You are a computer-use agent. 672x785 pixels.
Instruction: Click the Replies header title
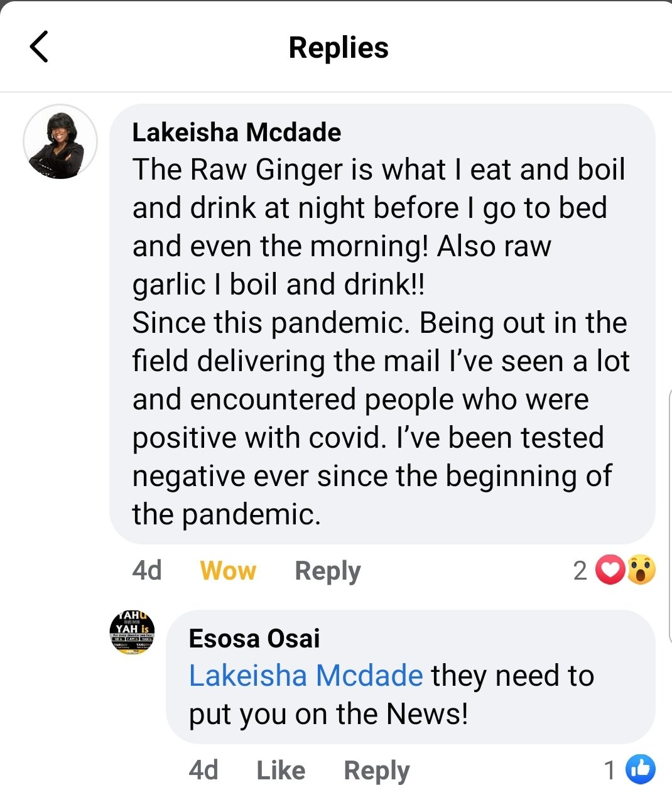tap(339, 48)
